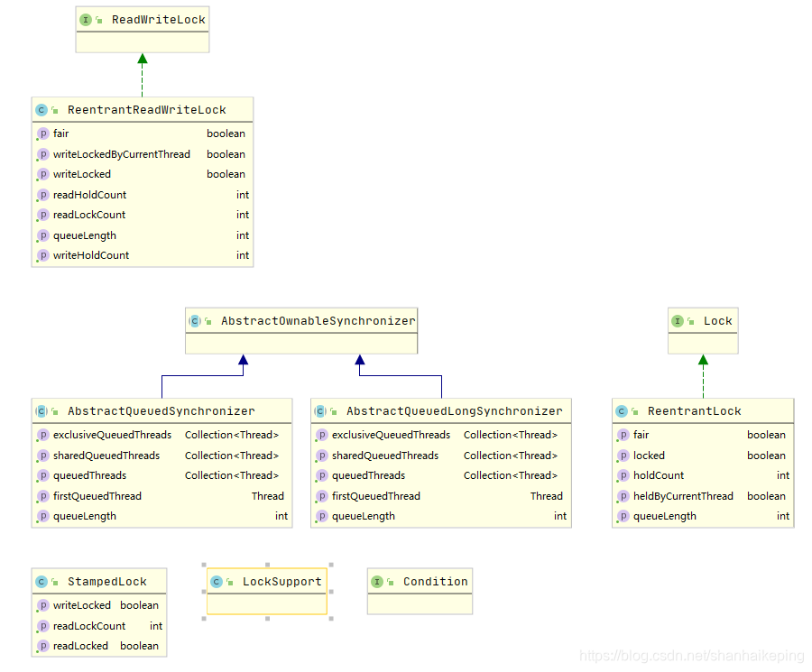
Task: Click the class icon of AbstractQueuedLongSynchronizer
Action: pos(318,410)
